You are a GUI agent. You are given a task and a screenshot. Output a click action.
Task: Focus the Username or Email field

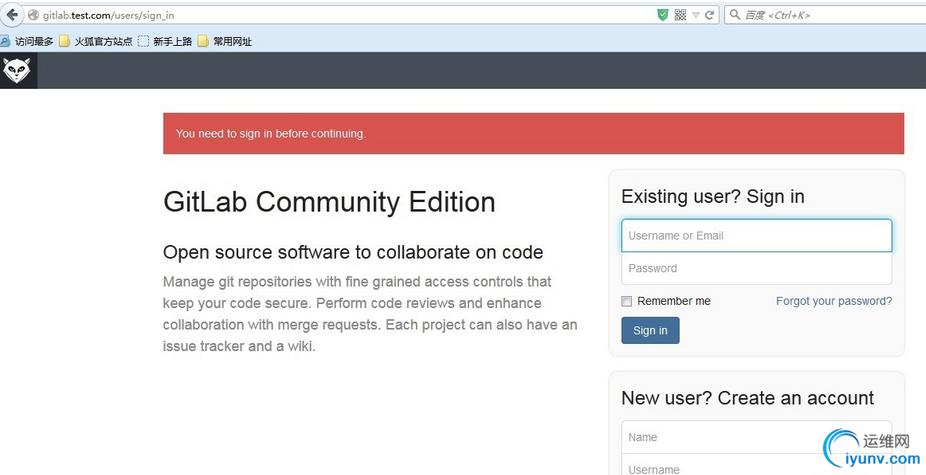pos(756,236)
